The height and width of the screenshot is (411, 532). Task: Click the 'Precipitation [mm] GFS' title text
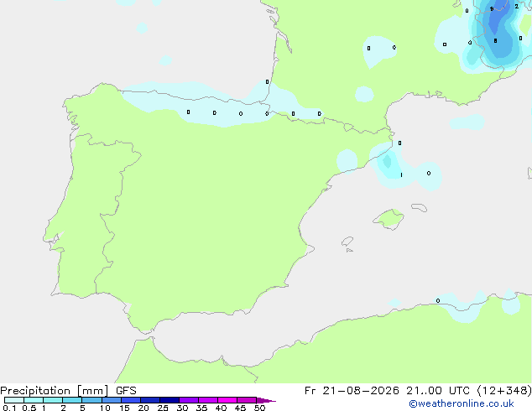click(x=68, y=391)
